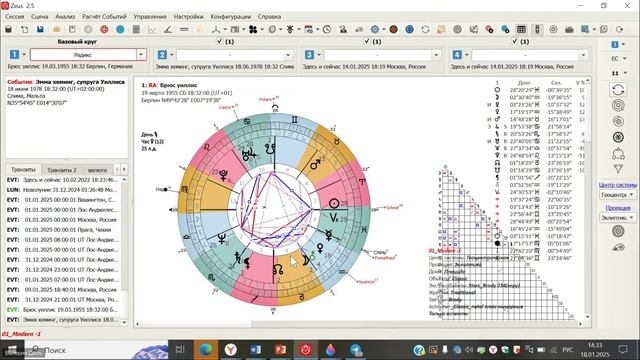Image resolution: width=640 pixels, height=360 pixels.
Task: Open the slot 3 chart type dropdown
Action: [x=436, y=55]
